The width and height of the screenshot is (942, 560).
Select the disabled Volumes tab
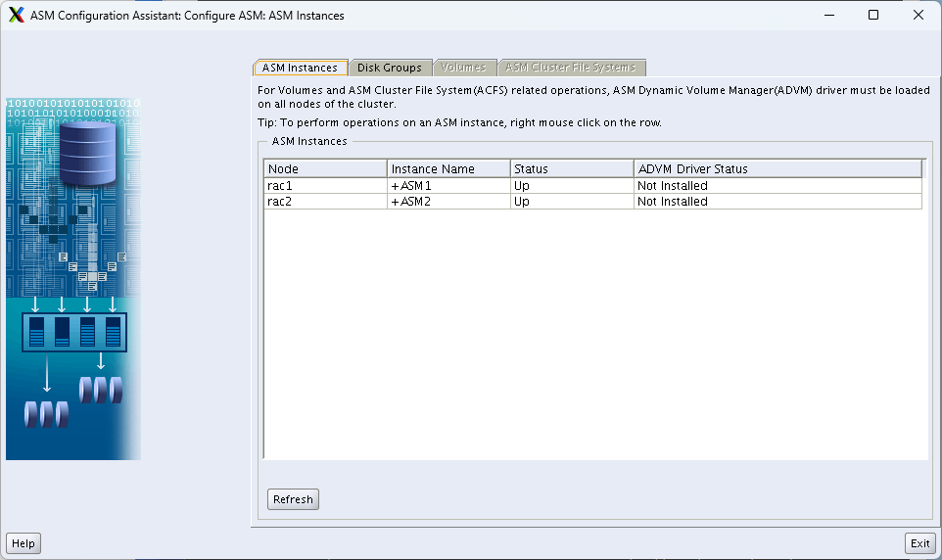(x=464, y=68)
